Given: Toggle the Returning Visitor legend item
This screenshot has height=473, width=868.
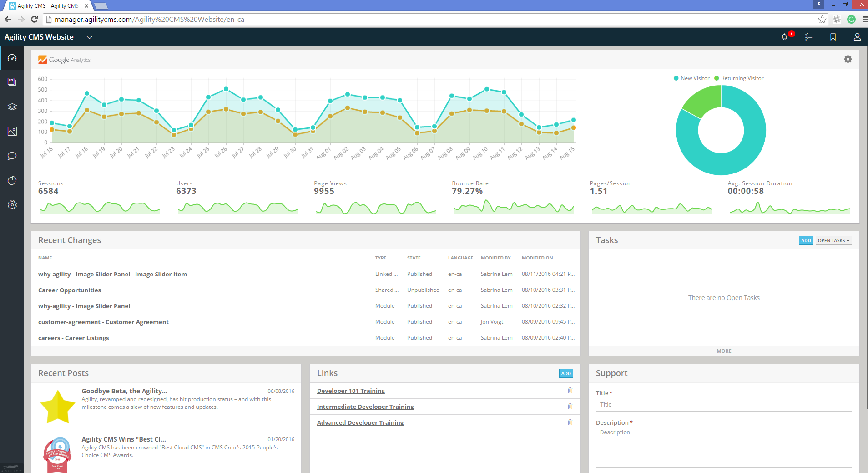Looking at the screenshot, I should (x=739, y=78).
